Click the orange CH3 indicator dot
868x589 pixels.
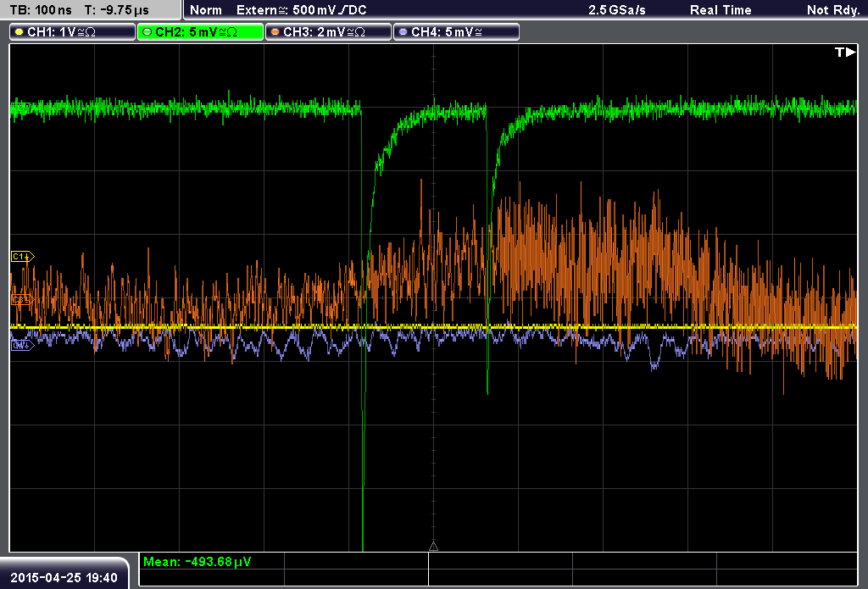pos(275,32)
